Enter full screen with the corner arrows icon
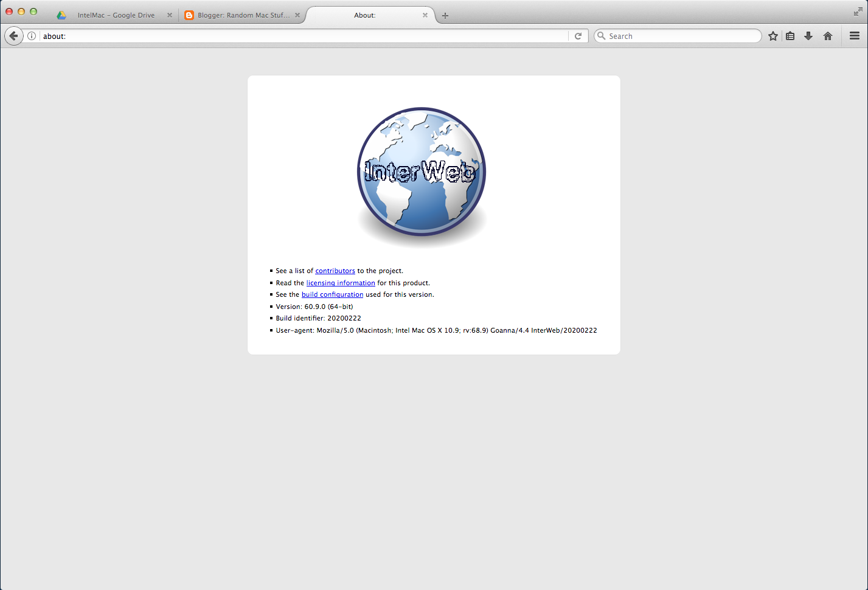Viewport: 868px width, 590px height. [858, 12]
